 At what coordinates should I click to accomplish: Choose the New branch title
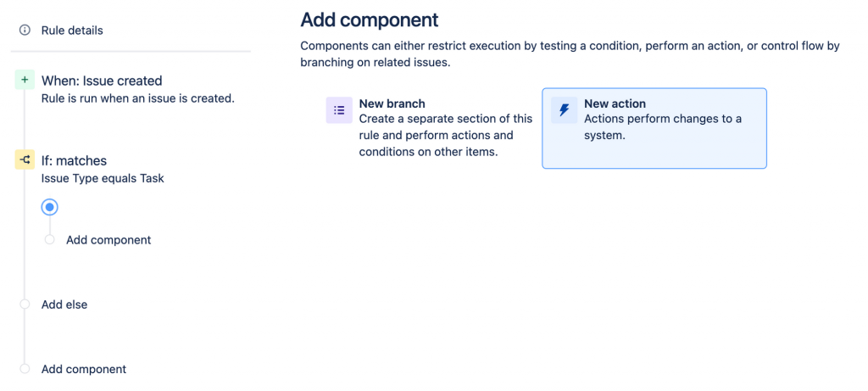click(392, 103)
